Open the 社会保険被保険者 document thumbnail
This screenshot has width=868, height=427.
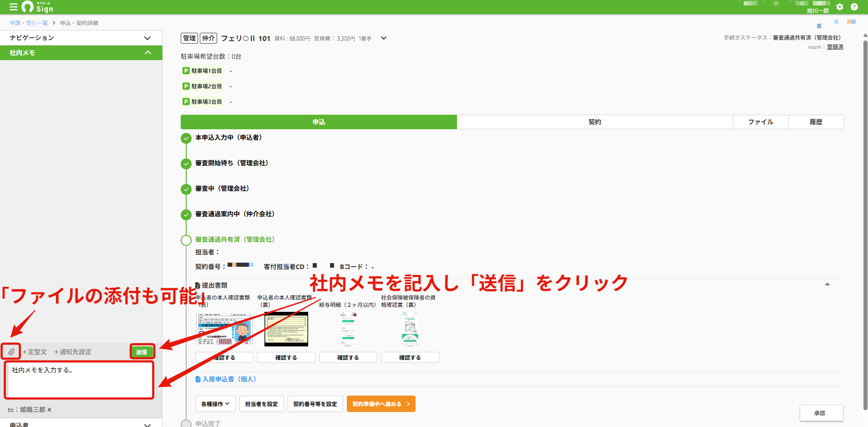coord(410,329)
